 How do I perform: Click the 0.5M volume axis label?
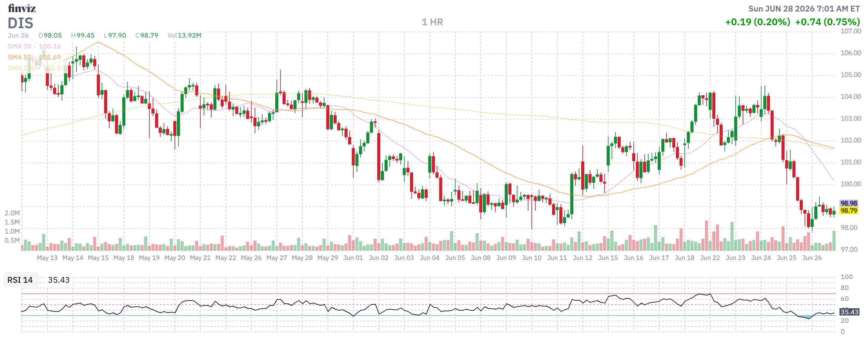[12, 241]
